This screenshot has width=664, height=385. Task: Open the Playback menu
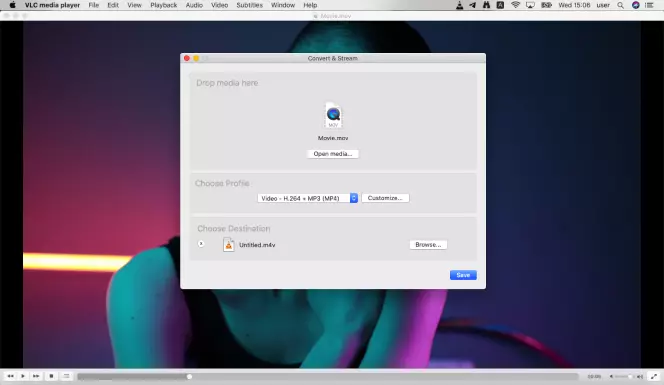pos(163,5)
